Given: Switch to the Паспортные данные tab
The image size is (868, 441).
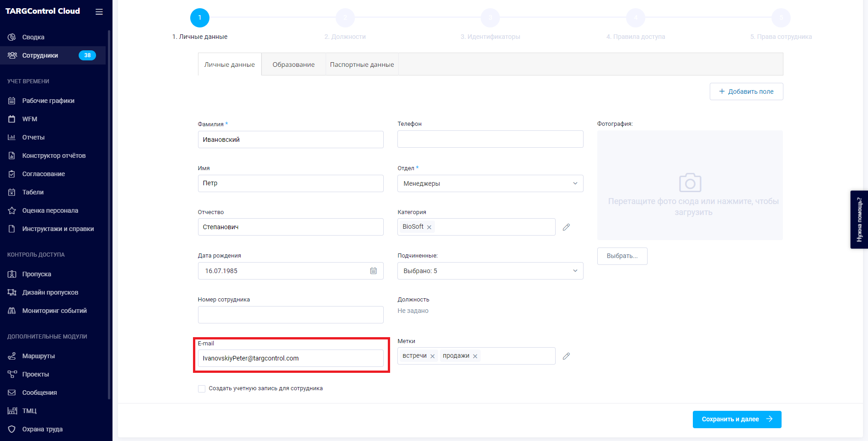Looking at the screenshot, I should 362,65.
